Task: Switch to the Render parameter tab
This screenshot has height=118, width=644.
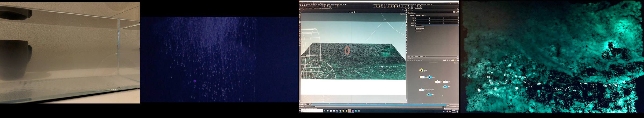Action: pos(412,14)
